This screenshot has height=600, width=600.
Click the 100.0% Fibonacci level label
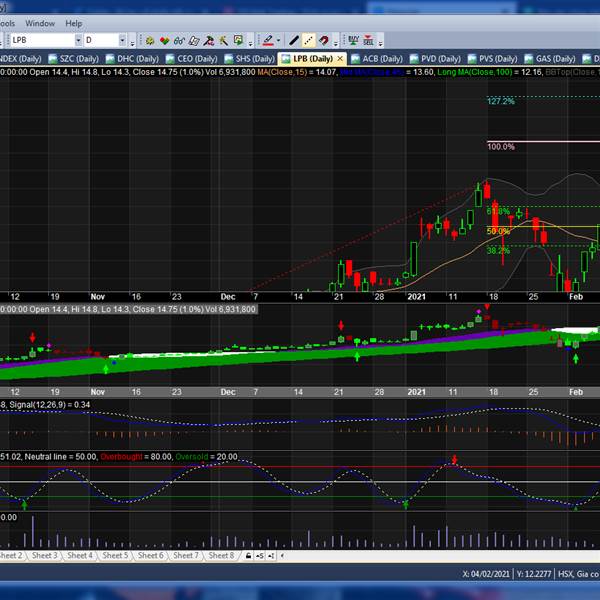coord(501,147)
